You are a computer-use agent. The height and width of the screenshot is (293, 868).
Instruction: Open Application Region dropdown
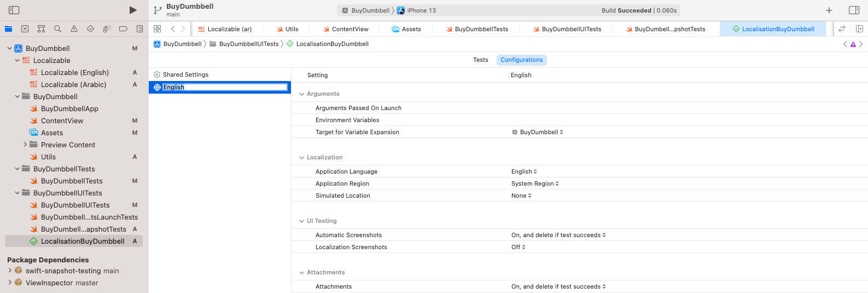pos(535,183)
